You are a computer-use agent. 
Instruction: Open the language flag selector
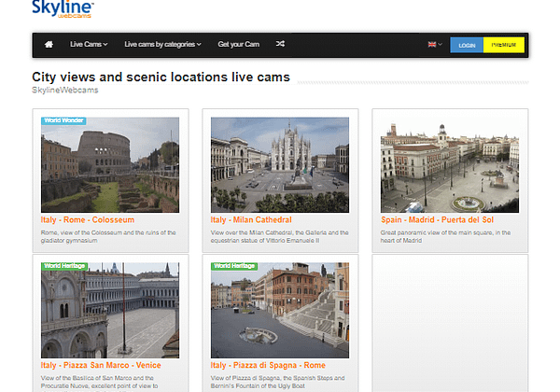point(434,44)
